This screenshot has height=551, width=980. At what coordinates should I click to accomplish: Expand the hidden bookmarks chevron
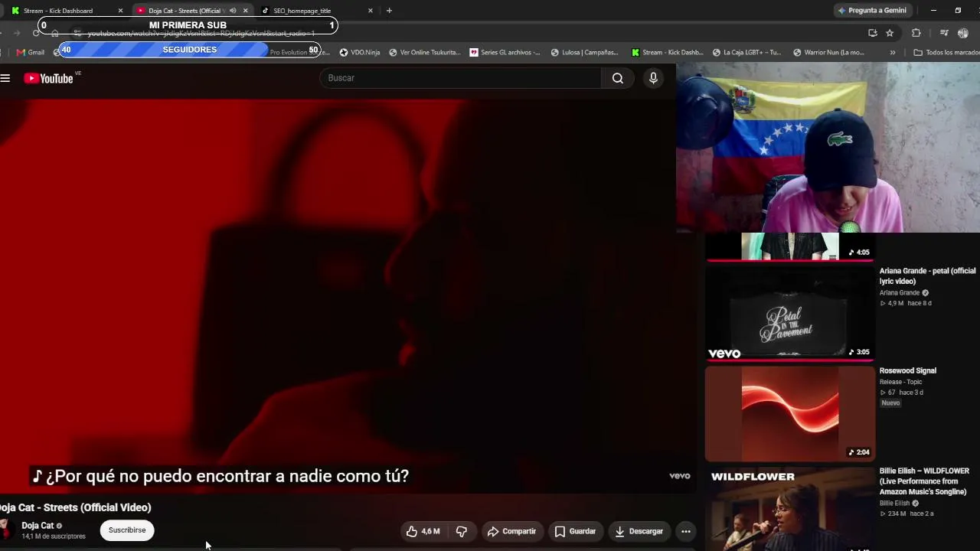click(892, 53)
